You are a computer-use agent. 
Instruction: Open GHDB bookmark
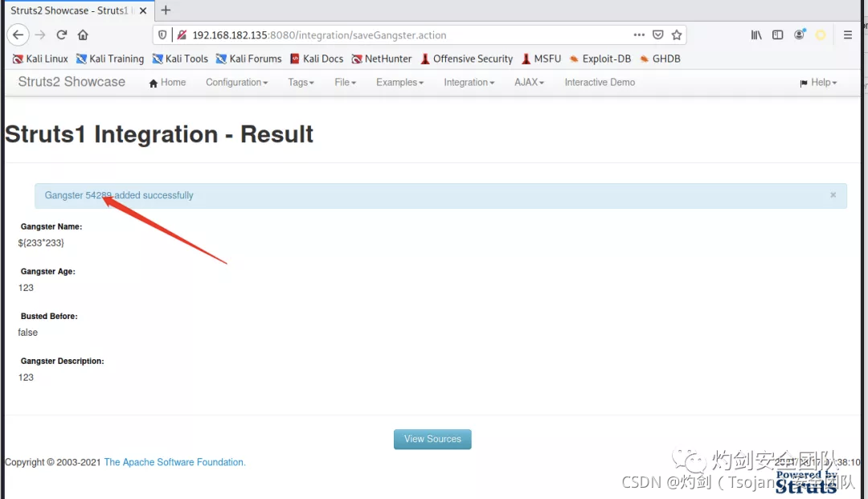point(660,59)
